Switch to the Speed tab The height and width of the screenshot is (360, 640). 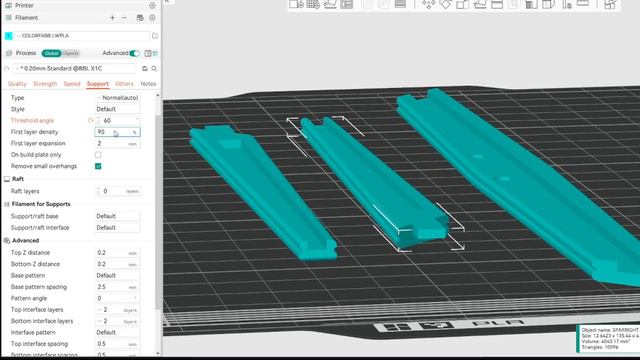click(x=72, y=84)
